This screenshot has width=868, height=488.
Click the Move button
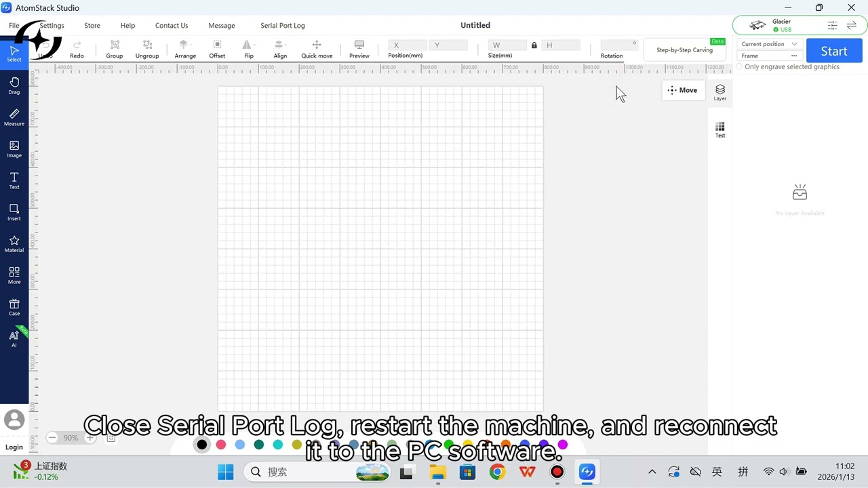point(683,90)
